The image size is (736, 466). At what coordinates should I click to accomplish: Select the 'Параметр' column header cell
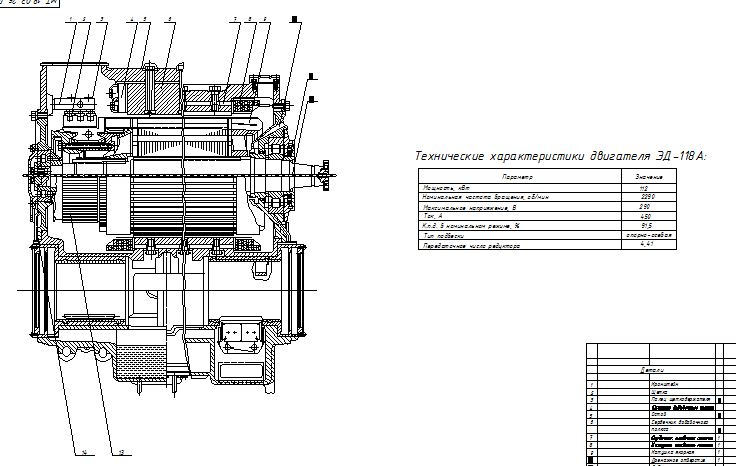pos(520,177)
